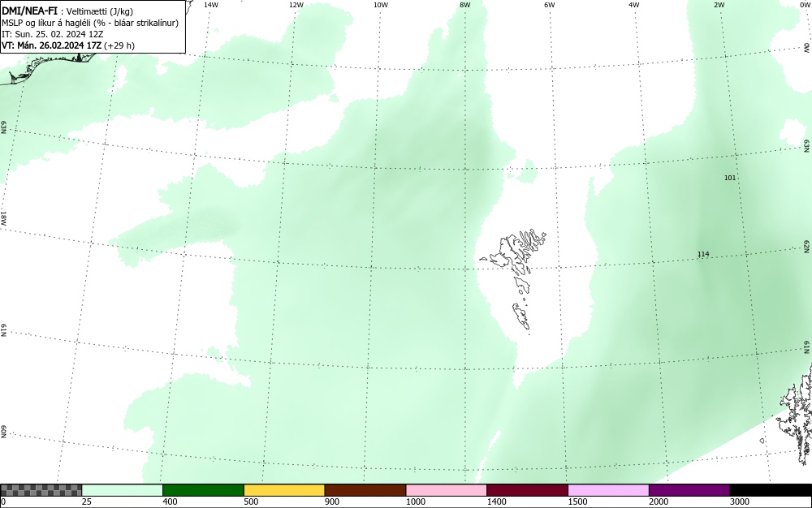
Task: Click the '8W' longitude label
Action: [x=465, y=5]
